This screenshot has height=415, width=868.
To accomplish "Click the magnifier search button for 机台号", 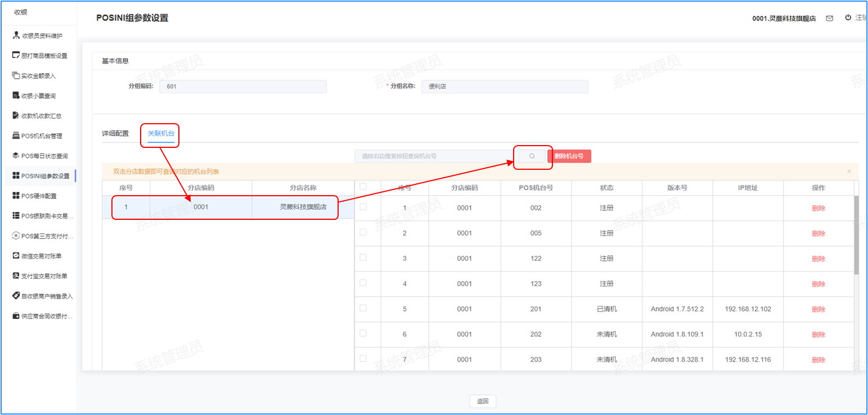I will click(x=532, y=156).
